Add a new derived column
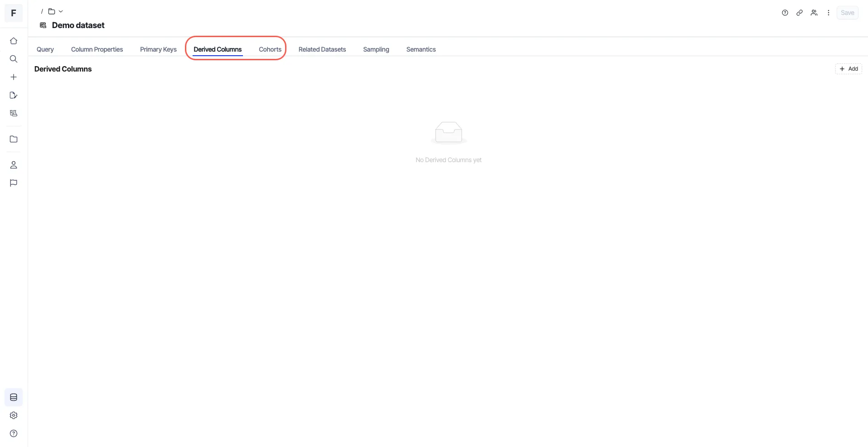This screenshot has height=447, width=868. (849, 69)
